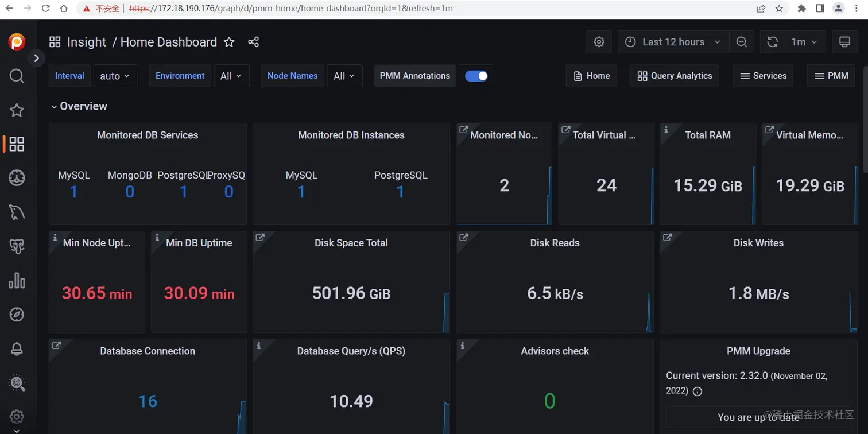Open the sidebar search icon

(x=17, y=76)
